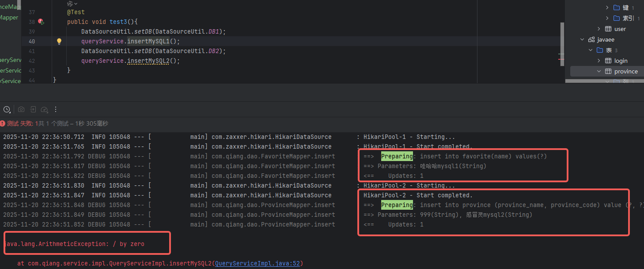Click the run test gutter icon on line 38
644x269 pixels.
coord(41,22)
